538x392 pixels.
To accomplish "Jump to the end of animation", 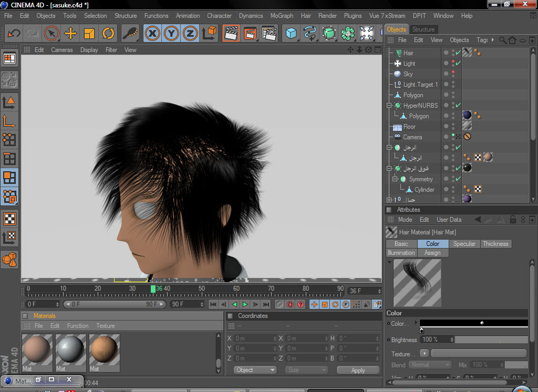I will point(266,304).
